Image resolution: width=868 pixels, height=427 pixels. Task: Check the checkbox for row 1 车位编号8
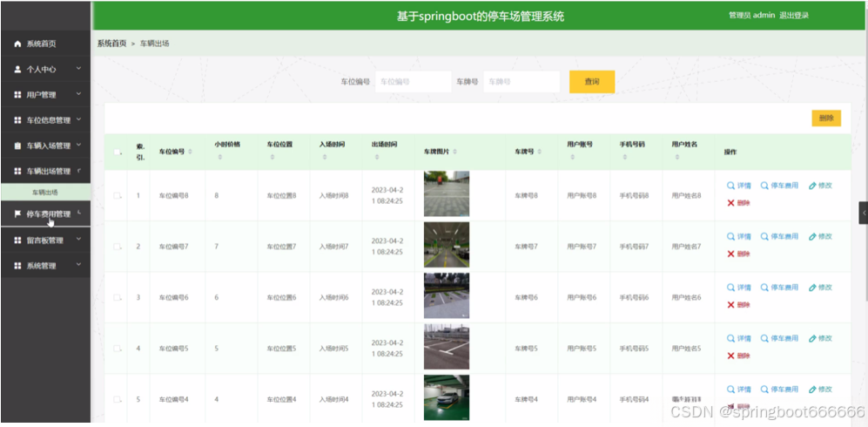click(x=117, y=195)
